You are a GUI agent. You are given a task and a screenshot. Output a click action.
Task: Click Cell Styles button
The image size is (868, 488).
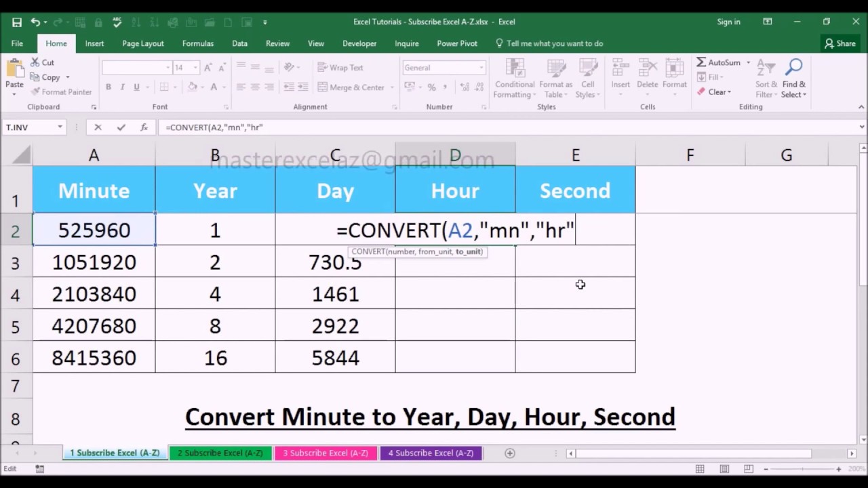(x=588, y=79)
